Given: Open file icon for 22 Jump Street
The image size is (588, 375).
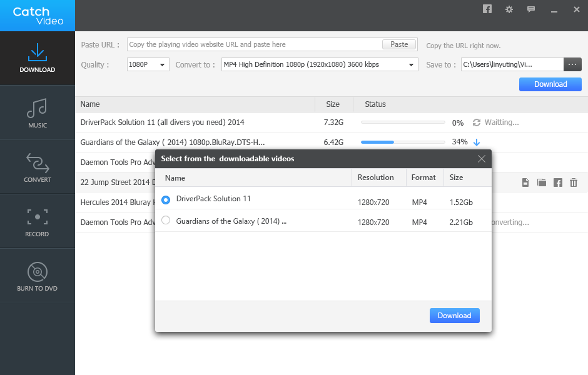Looking at the screenshot, I should pyautogui.click(x=525, y=182).
